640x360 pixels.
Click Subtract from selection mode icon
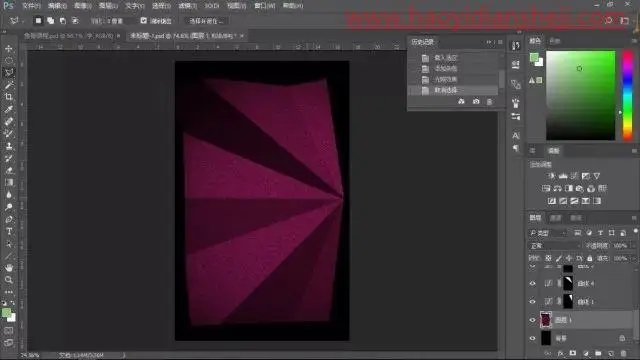click(63, 20)
